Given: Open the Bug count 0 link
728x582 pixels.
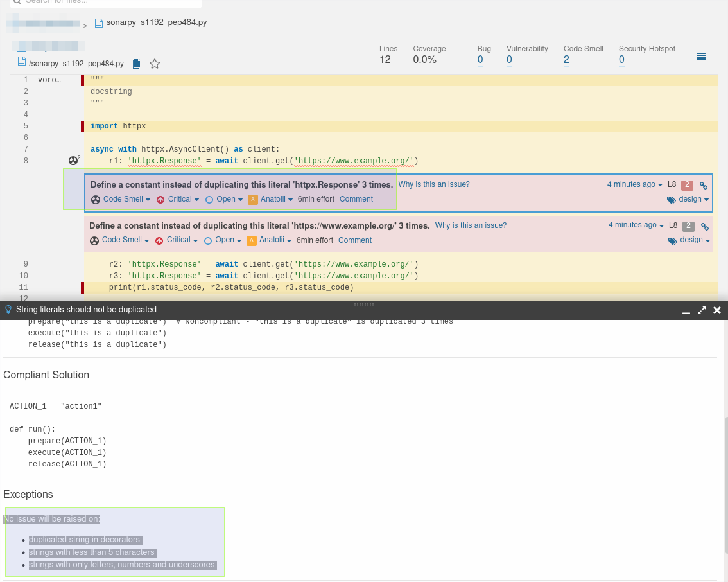Looking at the screenshot, I should tap(480, 60).
